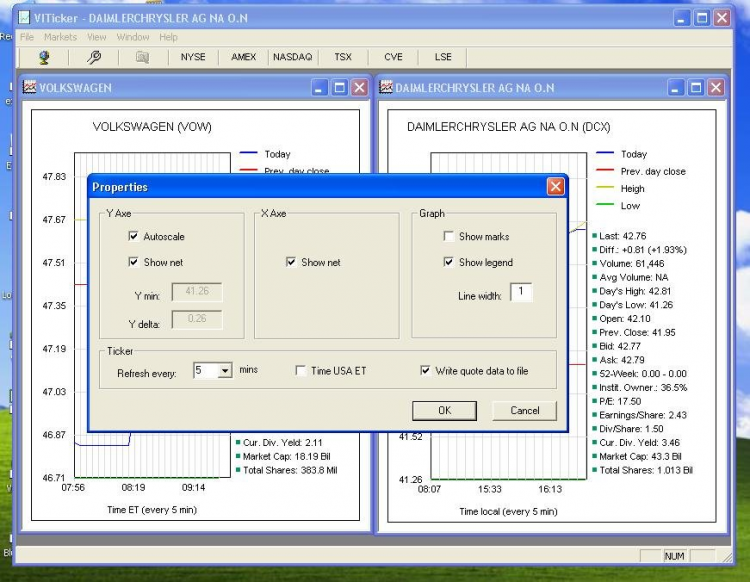Toggle the Autoscale checkbox
The width and height of the screenshot is (750, 582).
click(134, 237)
